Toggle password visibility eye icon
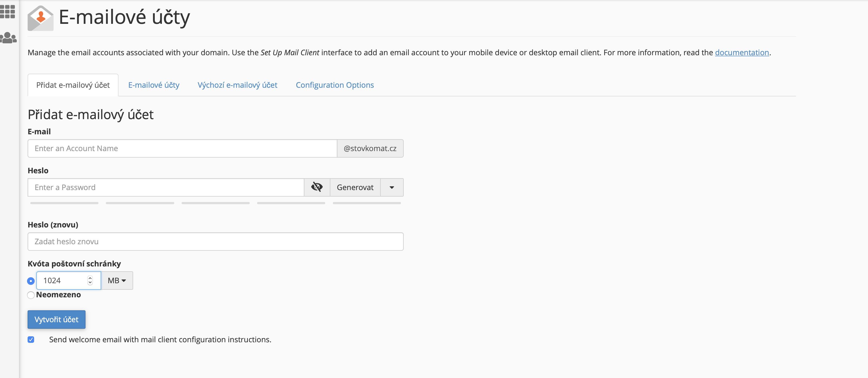 (317, 187)
